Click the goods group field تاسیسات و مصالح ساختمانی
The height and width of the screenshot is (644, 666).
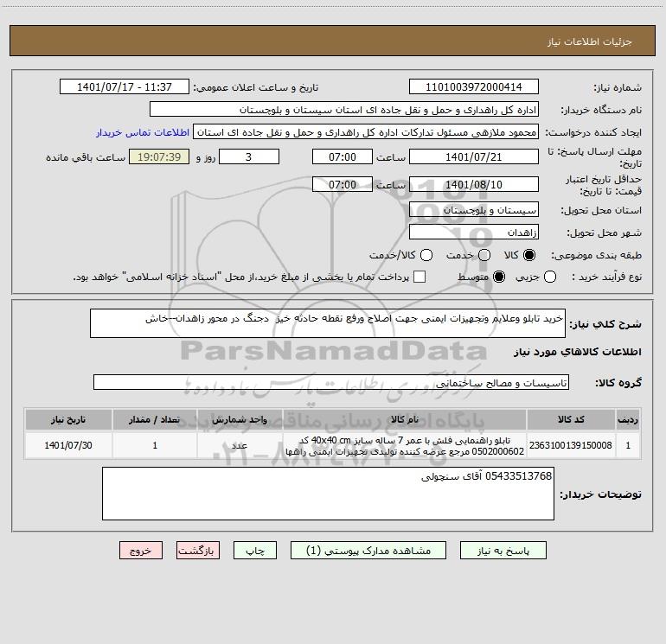click(331, 382)
